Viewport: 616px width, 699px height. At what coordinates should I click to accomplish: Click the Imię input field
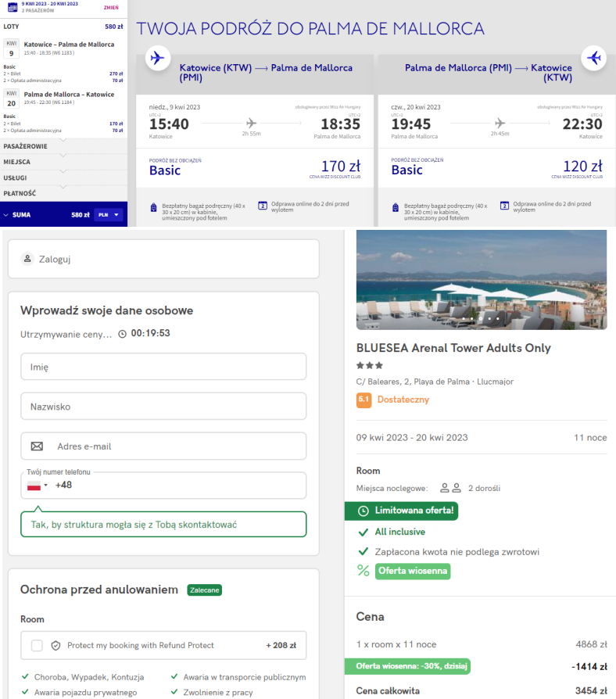(163, 366)
